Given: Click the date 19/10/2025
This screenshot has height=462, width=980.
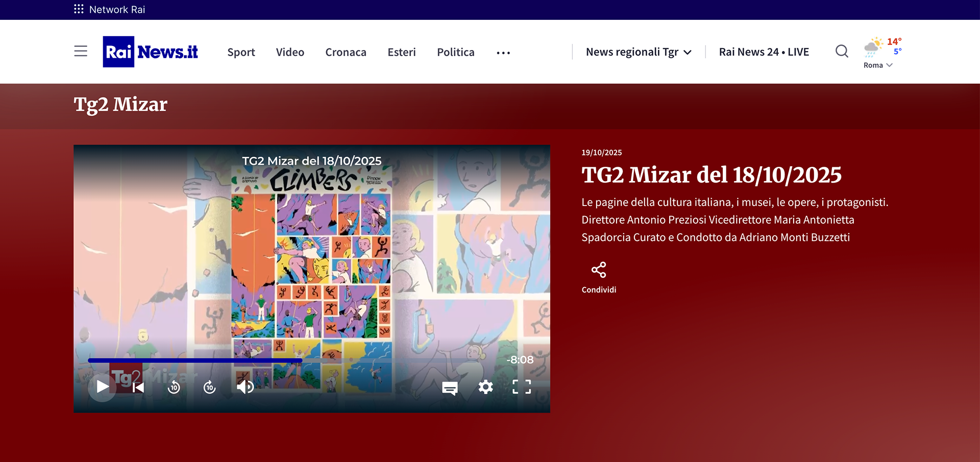Looking at the screenshot, I should (x=601, y=152).
